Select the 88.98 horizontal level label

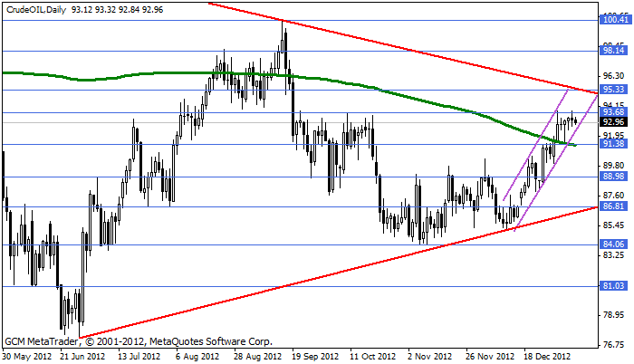[x=614, y=177]
